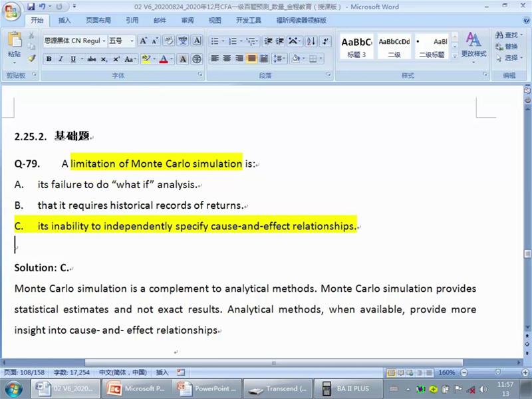
Task: Click the 160% zoom level
Action: tap(446, 372)
